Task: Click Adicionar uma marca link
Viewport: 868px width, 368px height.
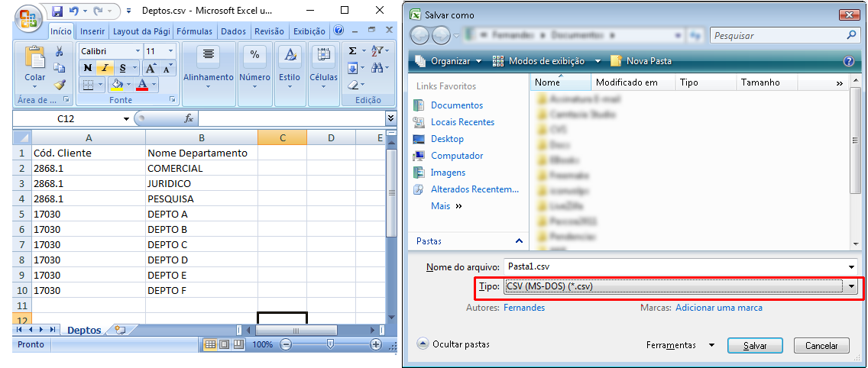Action: click(719, 308)
